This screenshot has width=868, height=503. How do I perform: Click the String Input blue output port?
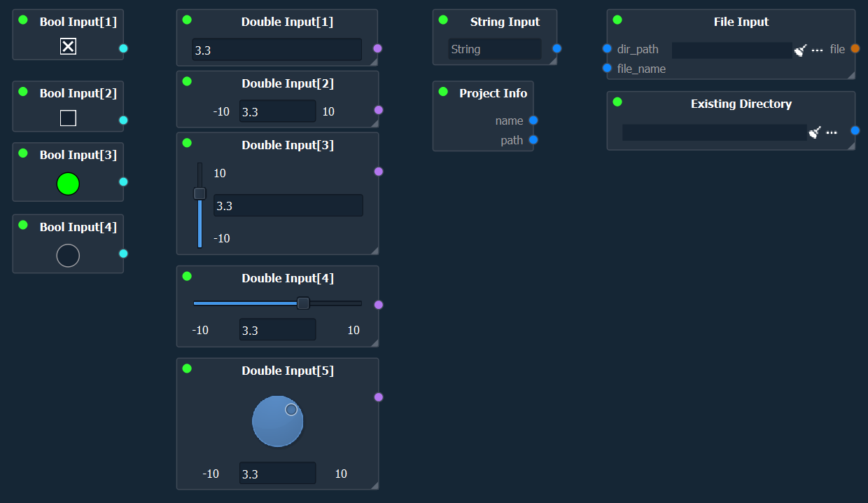[556, 48]
